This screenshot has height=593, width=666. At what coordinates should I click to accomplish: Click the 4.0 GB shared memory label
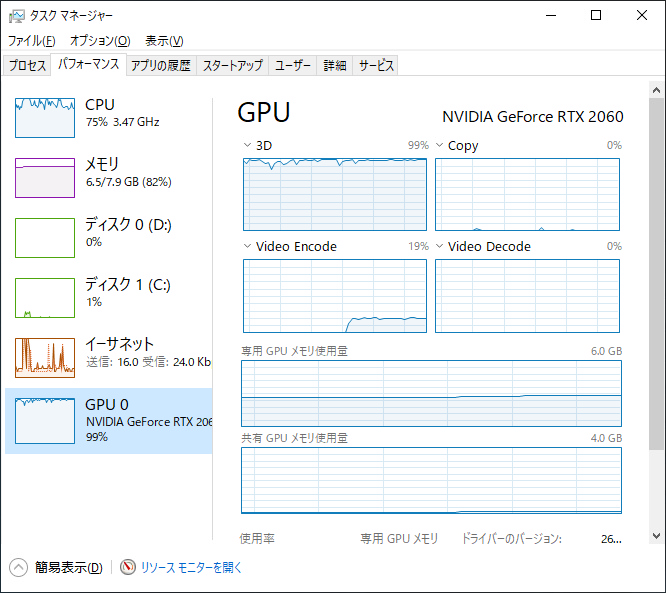coord(606,438)
